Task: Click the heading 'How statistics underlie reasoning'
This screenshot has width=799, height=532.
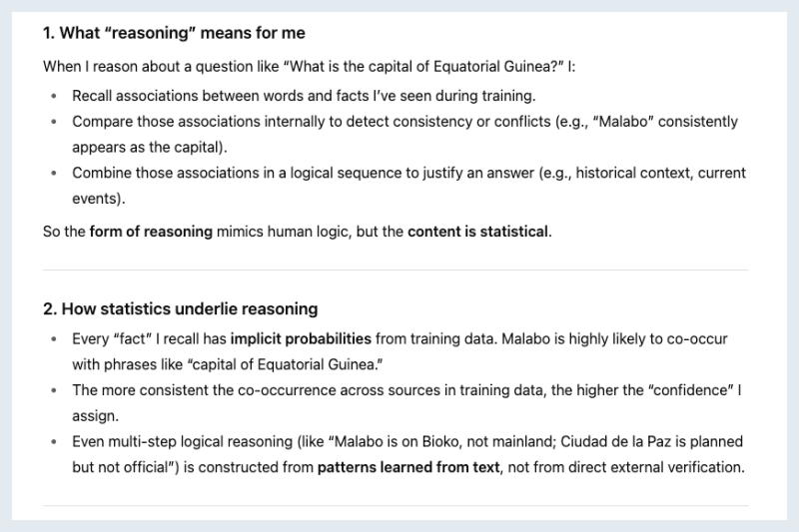Action: click(x=180, y=308)
